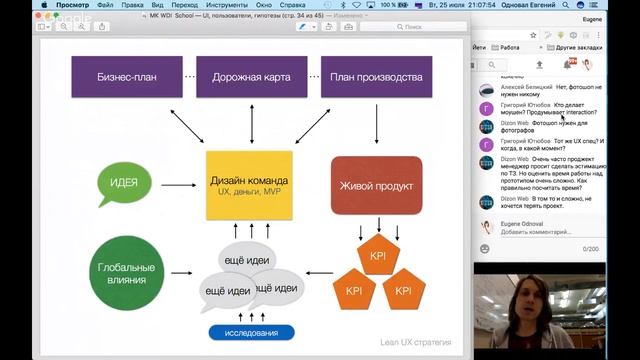
Task: Click Dizon Web avatar next to Фотошоп message
Action: tap(486, 127)
